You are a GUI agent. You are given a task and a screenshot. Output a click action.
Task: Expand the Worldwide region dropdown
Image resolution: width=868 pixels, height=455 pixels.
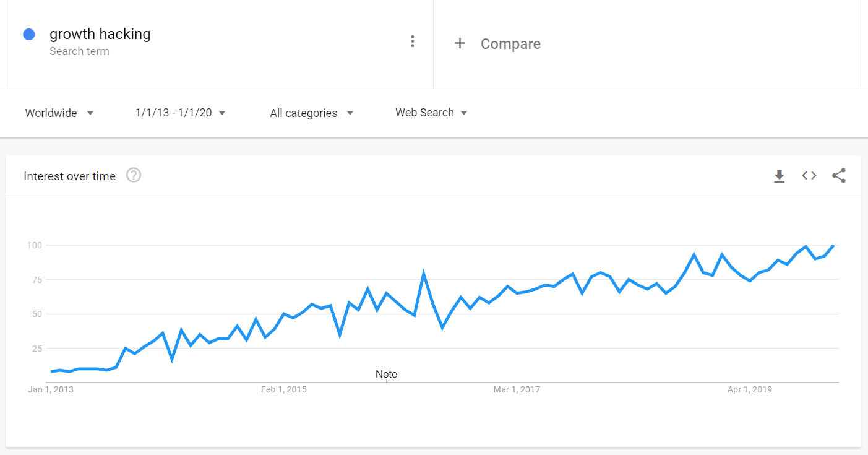coord(59,113)
